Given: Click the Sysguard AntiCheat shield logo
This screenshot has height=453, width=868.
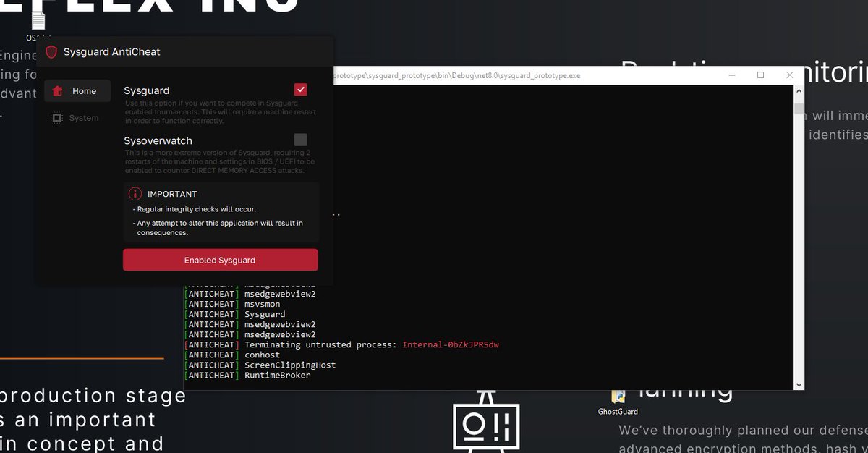Looking at the screenshot, I should (x=51, y=52).
